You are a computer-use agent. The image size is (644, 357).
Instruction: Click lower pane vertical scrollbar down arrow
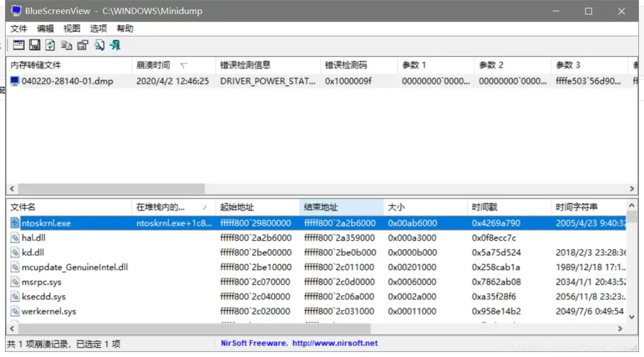(631, 317)
